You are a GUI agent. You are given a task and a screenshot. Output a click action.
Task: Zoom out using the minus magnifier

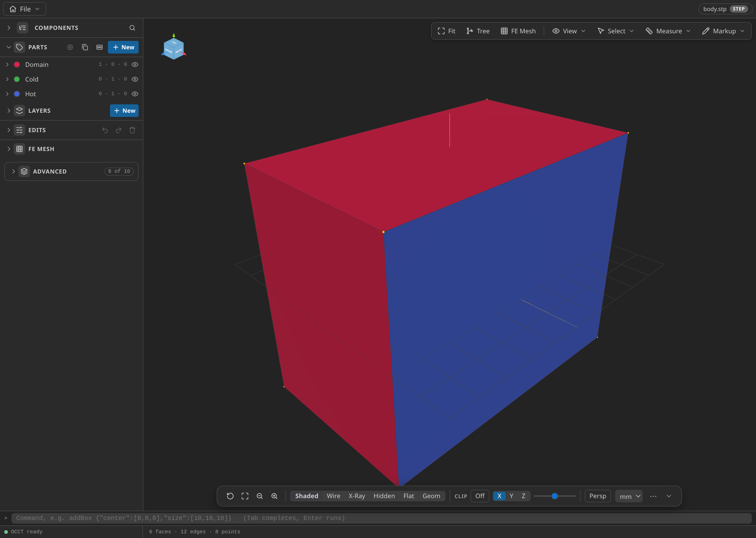click(260, 496)
